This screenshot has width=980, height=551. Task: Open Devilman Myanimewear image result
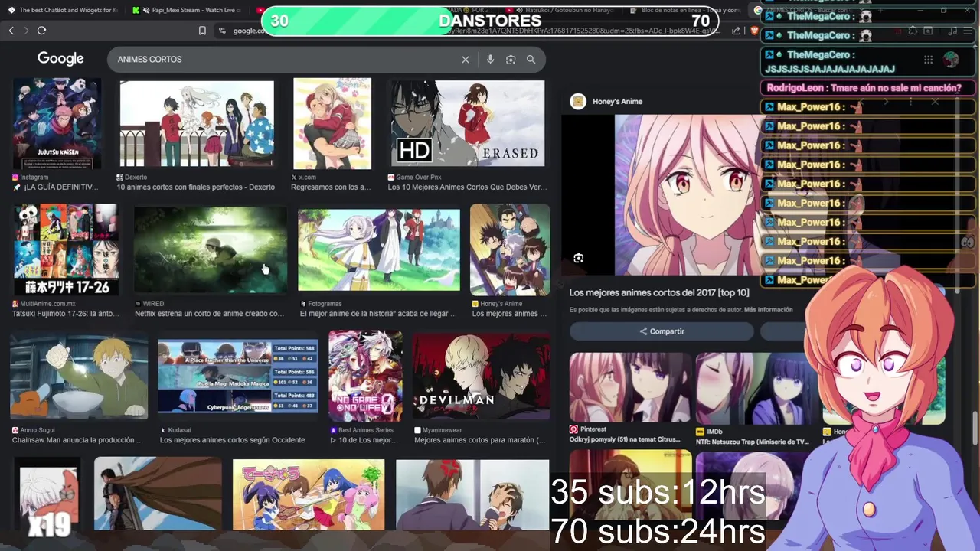481,376
